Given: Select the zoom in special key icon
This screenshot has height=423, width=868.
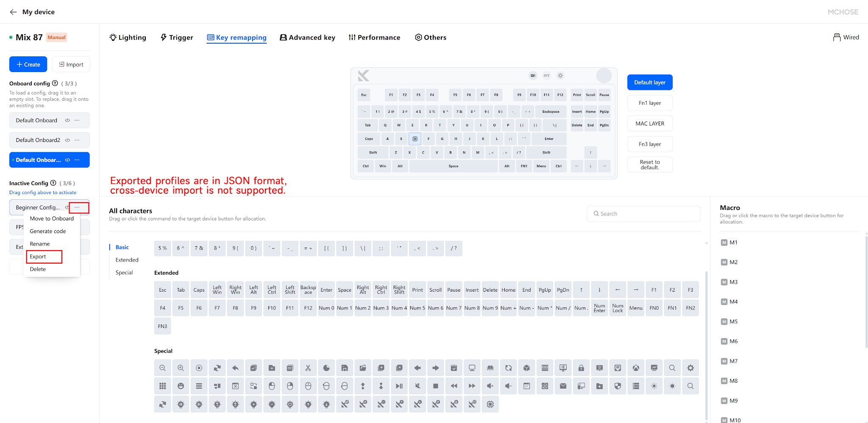Looking at the screenshot, I should click(181, 368).
